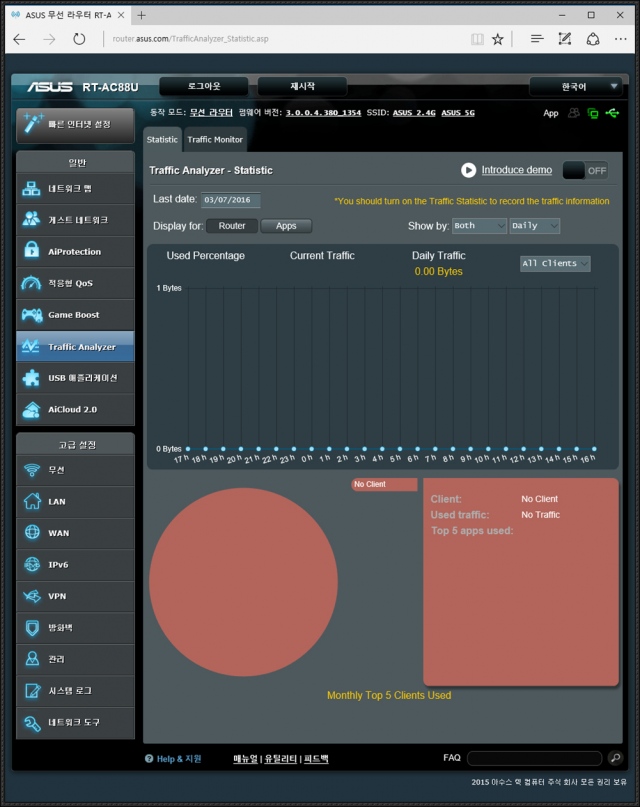Click the Help & support question icon

(x=149, y=758)
